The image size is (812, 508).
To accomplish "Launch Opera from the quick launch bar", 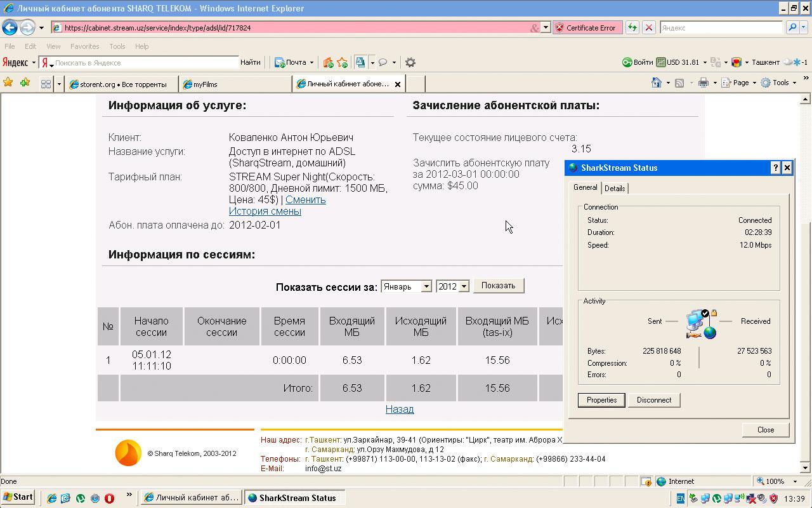I will (109, 498).
